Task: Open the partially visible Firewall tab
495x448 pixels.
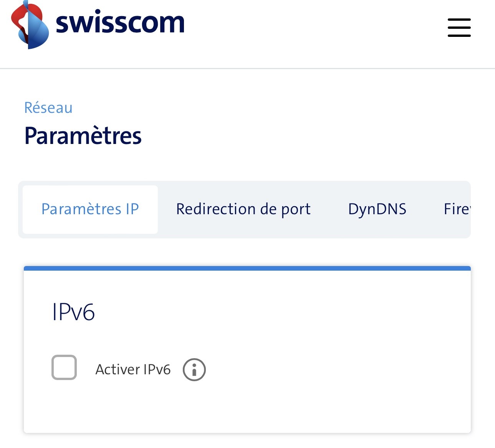Action: (456, 209)
